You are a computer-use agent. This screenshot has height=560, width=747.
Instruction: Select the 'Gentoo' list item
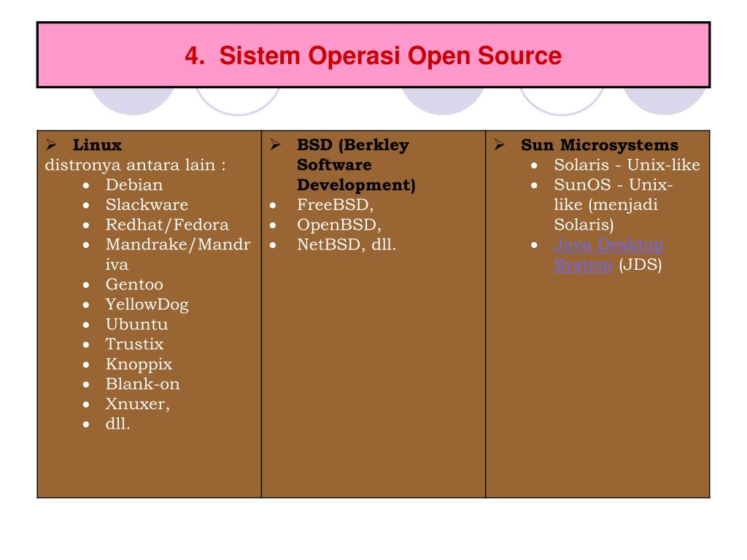(134, 284)
